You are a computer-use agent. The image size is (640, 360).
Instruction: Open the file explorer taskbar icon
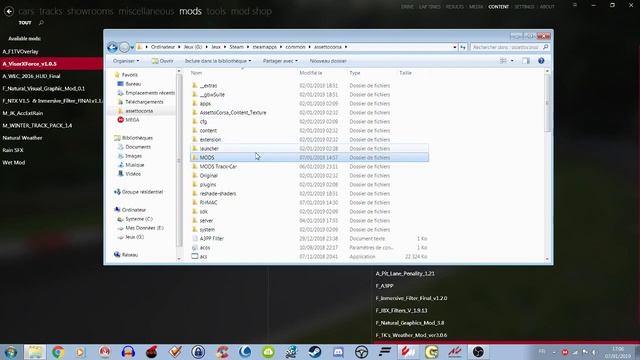point(34,352)
